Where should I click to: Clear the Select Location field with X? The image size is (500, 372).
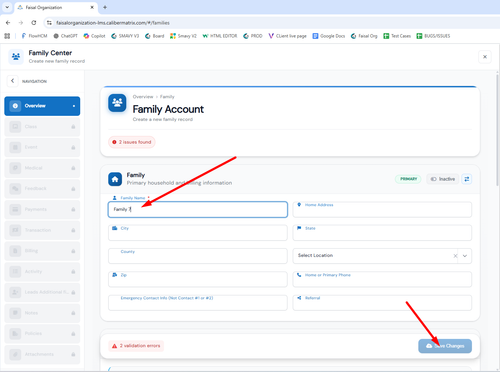(455, 256)
